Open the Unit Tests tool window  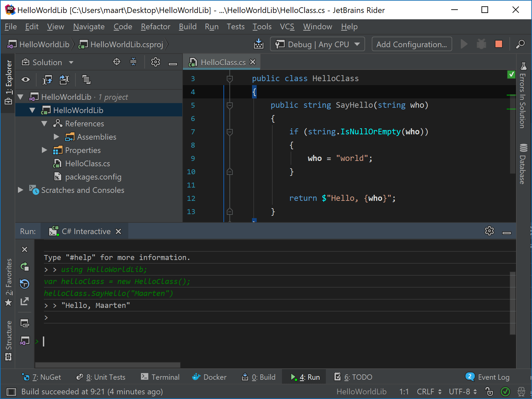[x=101, y=377]
